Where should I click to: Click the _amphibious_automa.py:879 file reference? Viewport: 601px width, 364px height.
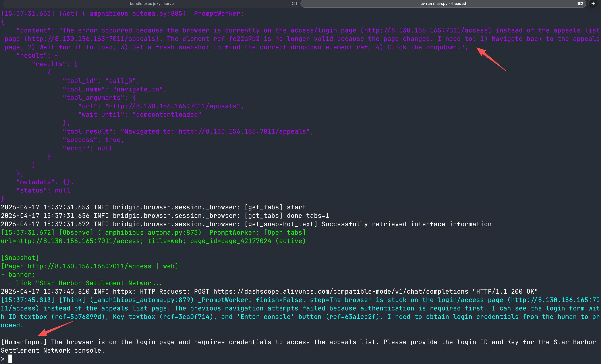[142, 300]
